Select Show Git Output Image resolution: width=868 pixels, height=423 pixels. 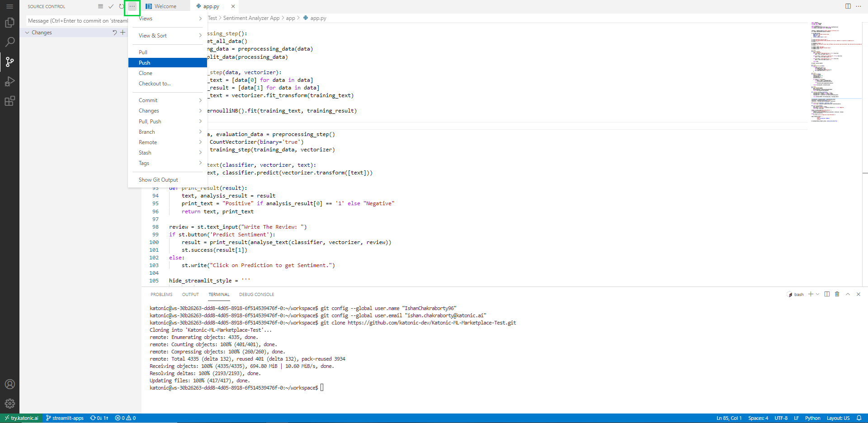[168, 180]
